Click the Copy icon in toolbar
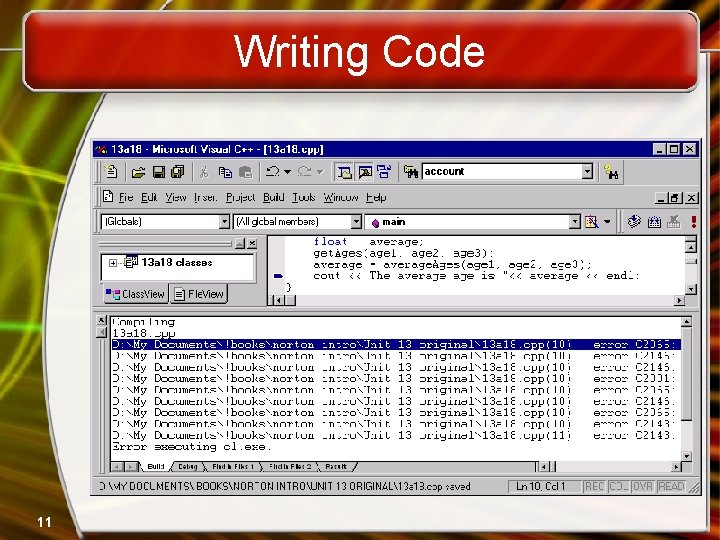Screen dimensions: 720x540 click(225, 172)
